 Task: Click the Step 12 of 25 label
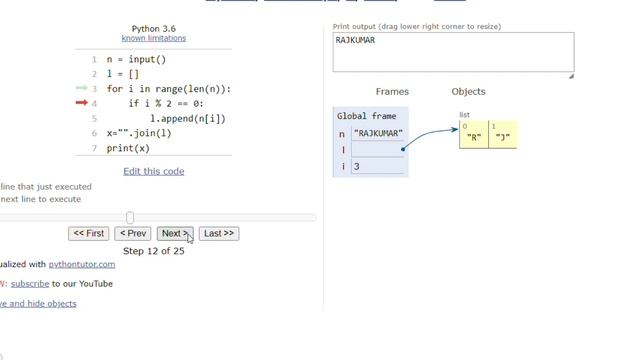[x=153, y=251]
